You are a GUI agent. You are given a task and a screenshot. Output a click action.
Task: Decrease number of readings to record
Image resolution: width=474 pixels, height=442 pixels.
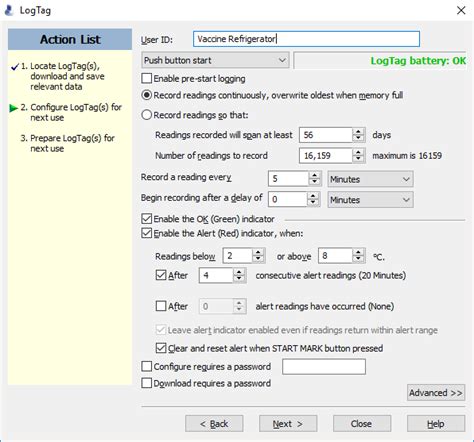point(358,159)
